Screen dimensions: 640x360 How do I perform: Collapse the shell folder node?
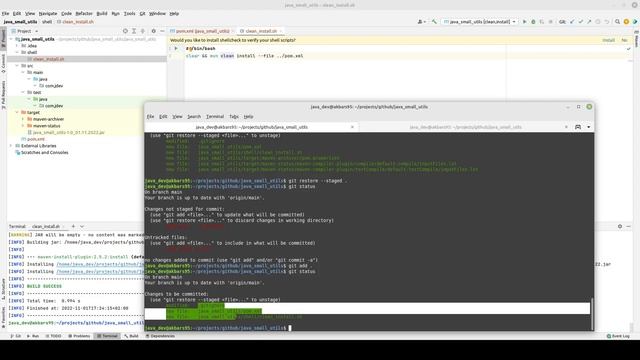pos(17,52)
